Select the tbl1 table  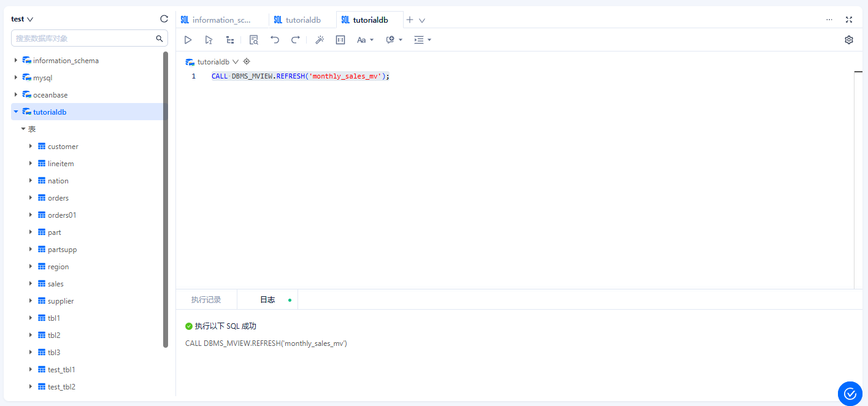click(54, 318)
